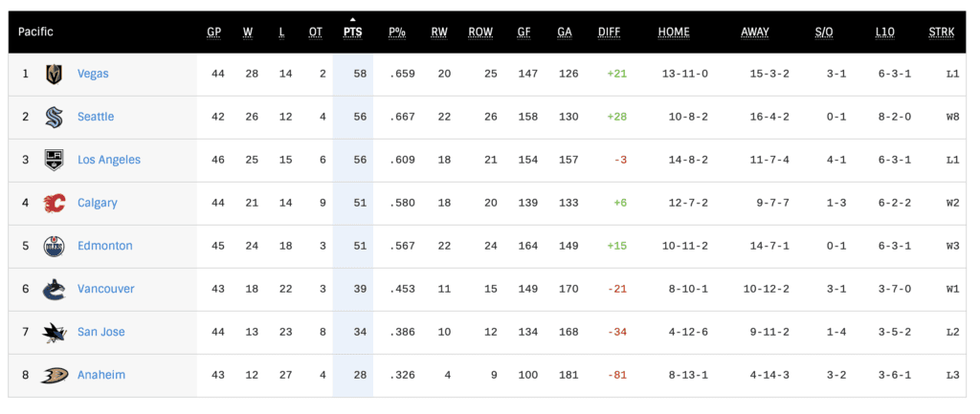Sort by goals for (GF) header

[x=524, y=33]
